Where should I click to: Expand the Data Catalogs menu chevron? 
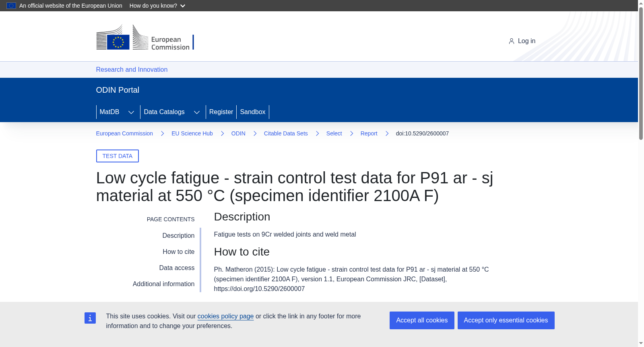pyautogui.click(x=197, y=112)
